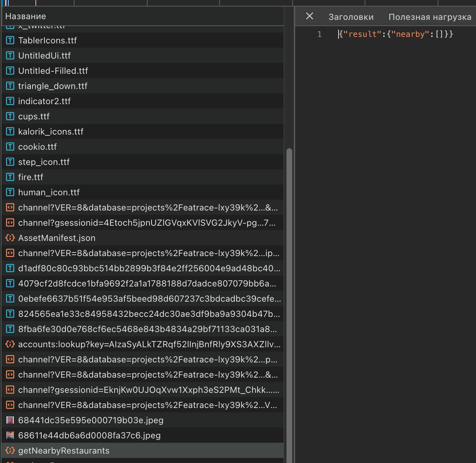
Task: Select the step_icon.ttf request
Action: tap(143, 162)
